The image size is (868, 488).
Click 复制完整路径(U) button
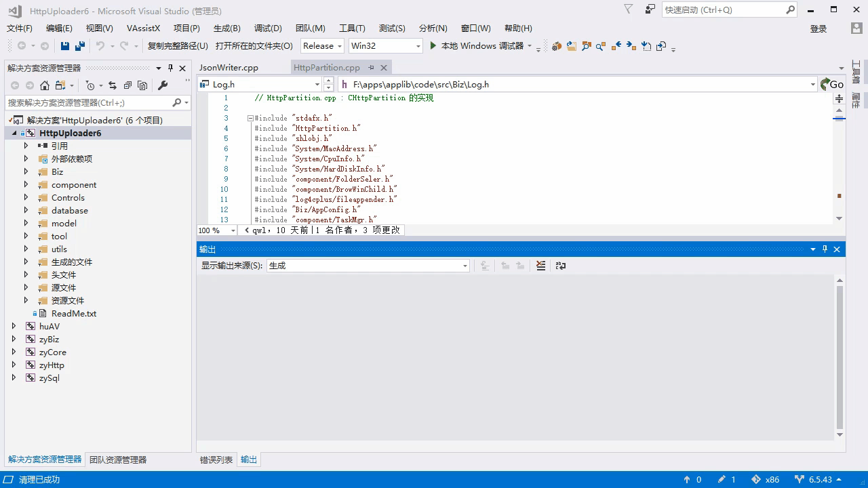pyautogui.click(x=178, y=45)
